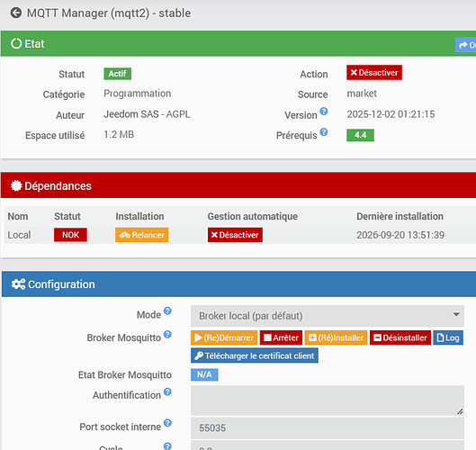Click the Etat Broker Mosquitto label
476x450 pixels.
click(x=125, y=375)
